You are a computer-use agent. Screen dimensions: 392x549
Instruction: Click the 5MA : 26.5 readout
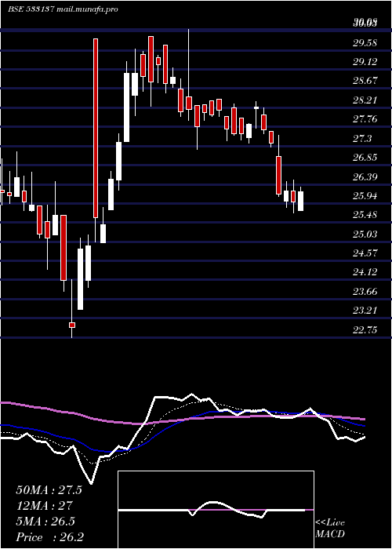tap(45, 522)
